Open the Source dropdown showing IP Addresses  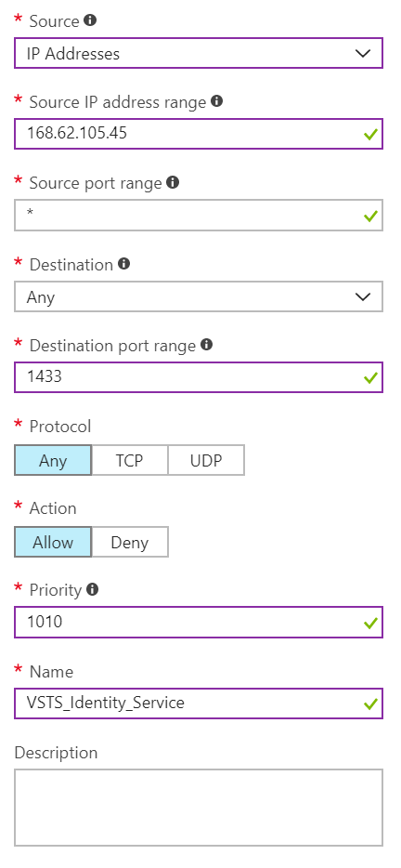199,53
